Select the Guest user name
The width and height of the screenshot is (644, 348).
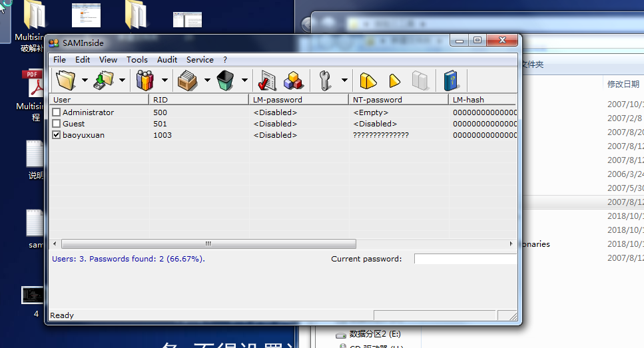(x=73, y=124)
